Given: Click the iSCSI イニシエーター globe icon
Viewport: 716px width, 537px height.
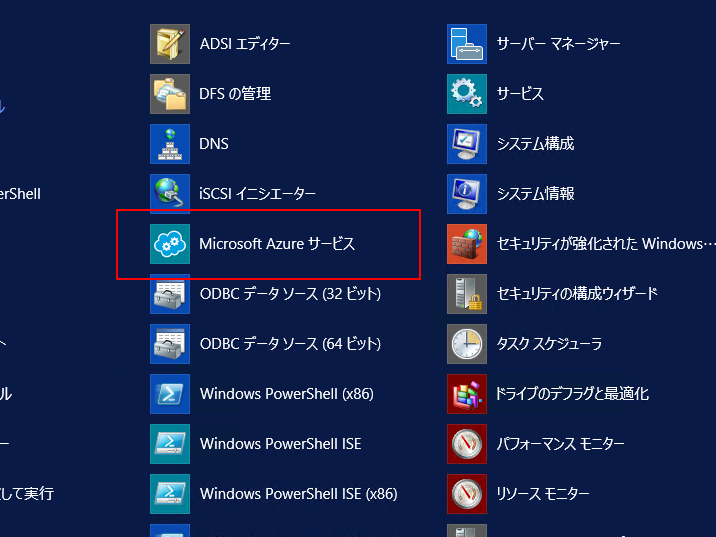Looking at the screenshot, I should [x=170, y=194].
